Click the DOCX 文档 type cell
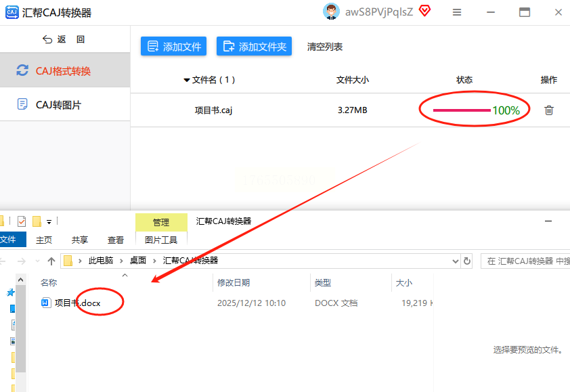Screen dimensions: 570x392 (336, 303)
